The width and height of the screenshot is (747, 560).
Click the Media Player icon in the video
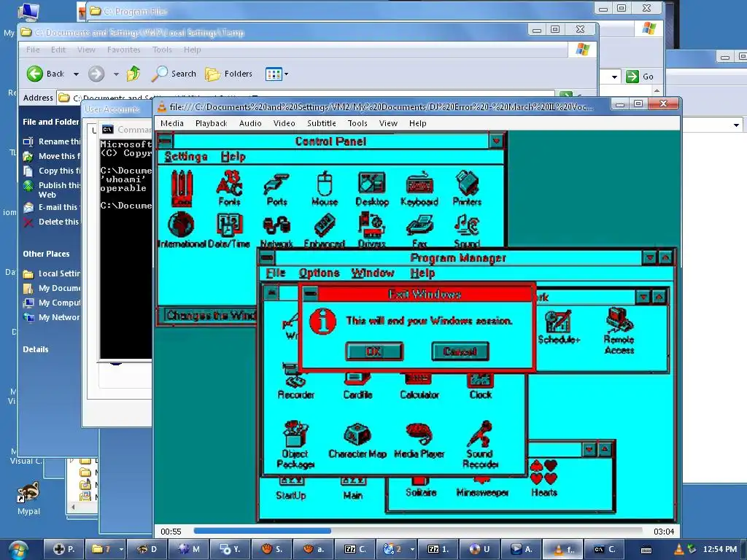[419, 440]
